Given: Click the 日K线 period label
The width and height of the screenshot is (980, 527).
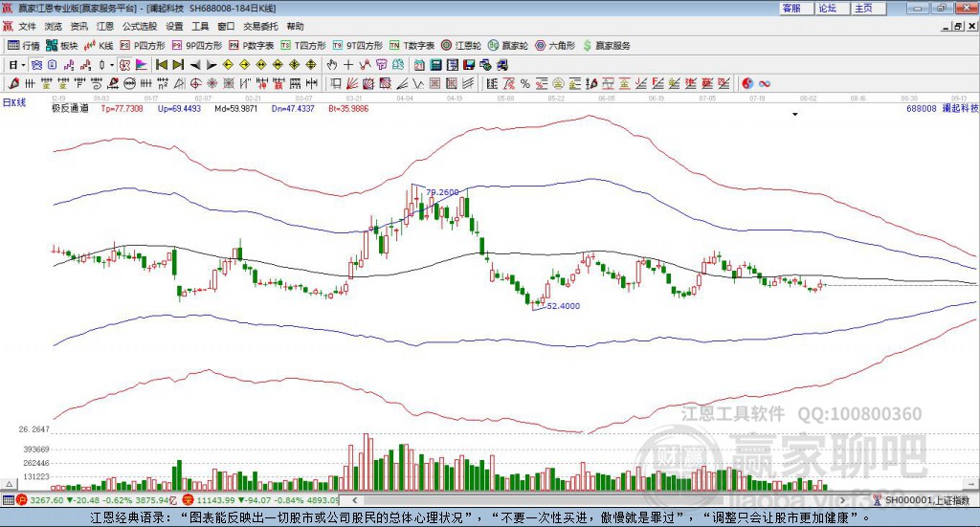Looking at the screenshot, I should click(x=14, y=102).
